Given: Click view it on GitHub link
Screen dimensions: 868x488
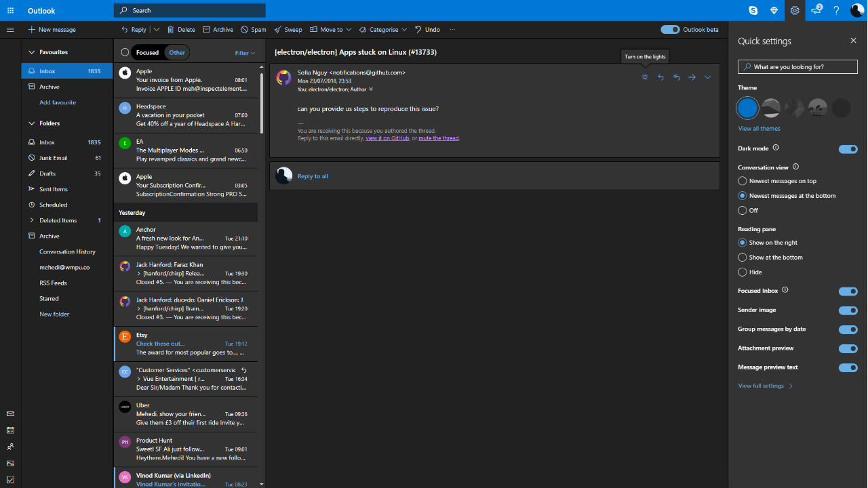Looking at the screenshot, I should click(x=387, y=138).
